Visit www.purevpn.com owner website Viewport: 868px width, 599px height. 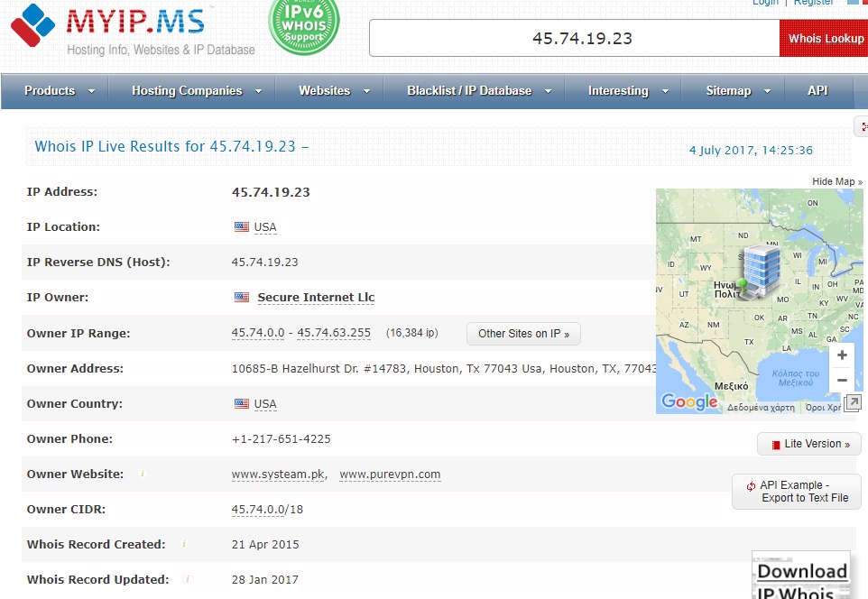(391, 475)
